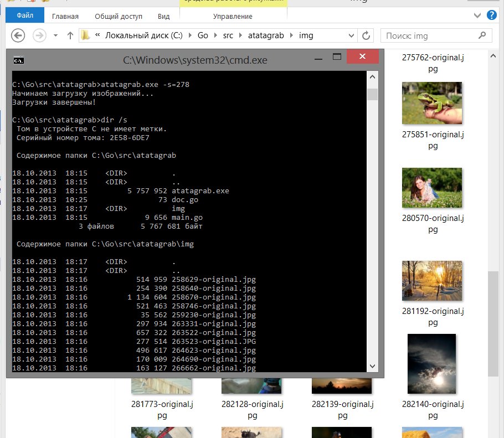The width and height of the screenshot is (504, 438).
Task: Click Explorer scrollbar up arrow
Action: point(493,56)
